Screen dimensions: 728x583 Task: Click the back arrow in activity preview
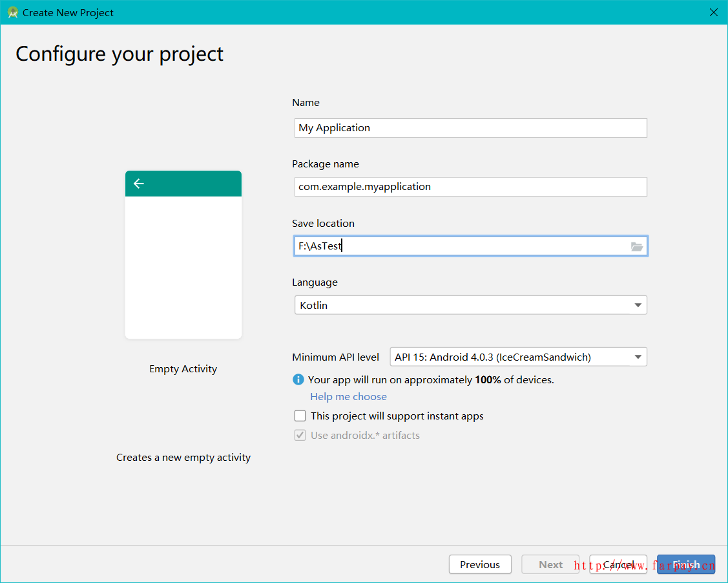point(138,184)
